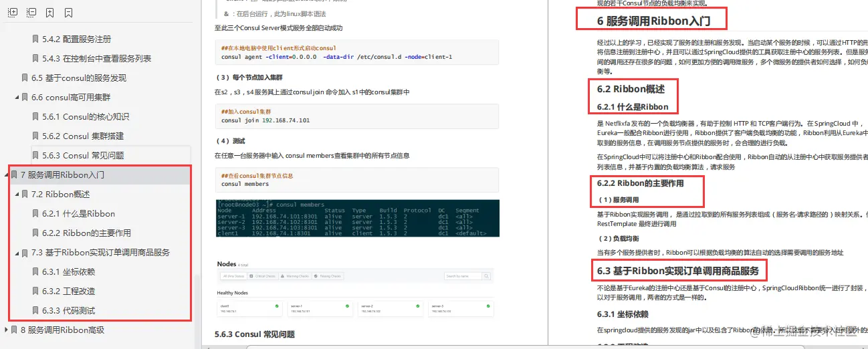Click the green check icon on the client1 node card
The height and width of the screenshot is (349, 868).
(x=276, y=306)
